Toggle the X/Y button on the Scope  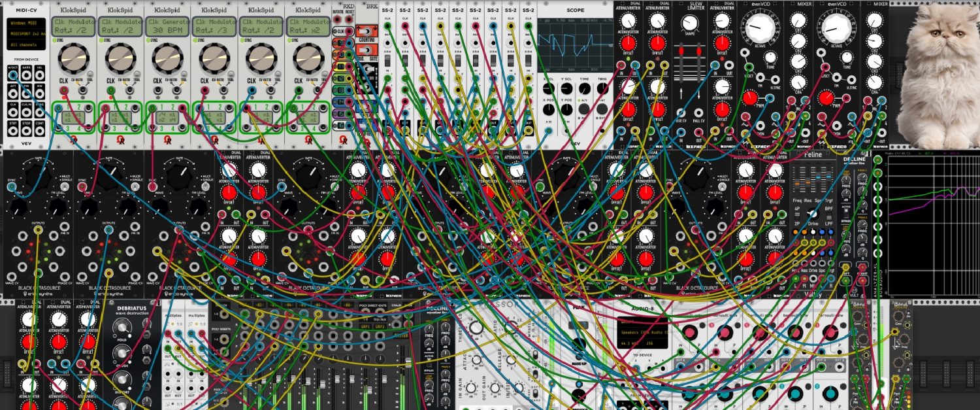pos(584,109)
